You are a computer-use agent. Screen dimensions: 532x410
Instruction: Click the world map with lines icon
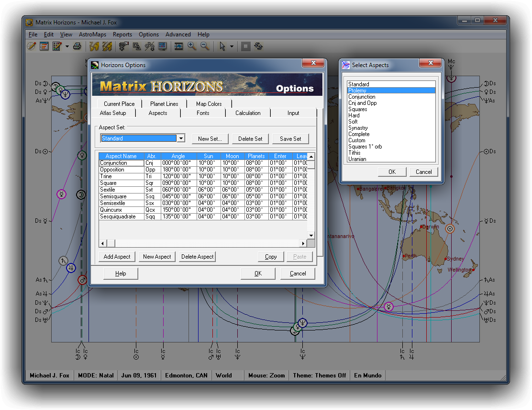[x=107, y=46]
